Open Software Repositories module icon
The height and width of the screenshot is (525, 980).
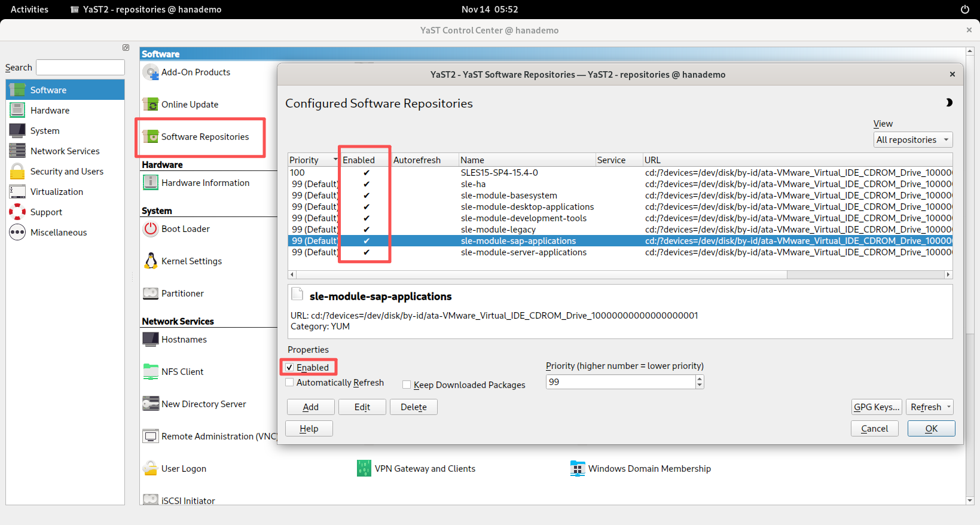pos(151,137)
